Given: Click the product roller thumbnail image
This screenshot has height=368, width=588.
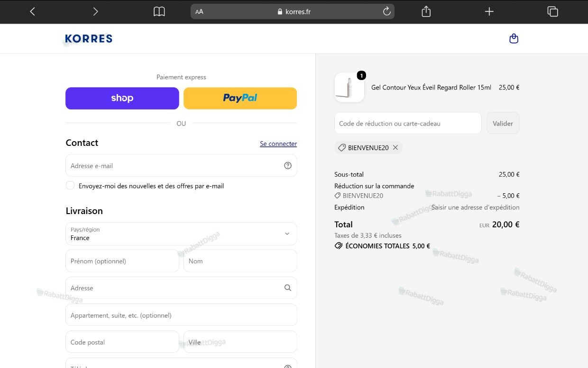Looking at the screenshot, I should point(349,87).
